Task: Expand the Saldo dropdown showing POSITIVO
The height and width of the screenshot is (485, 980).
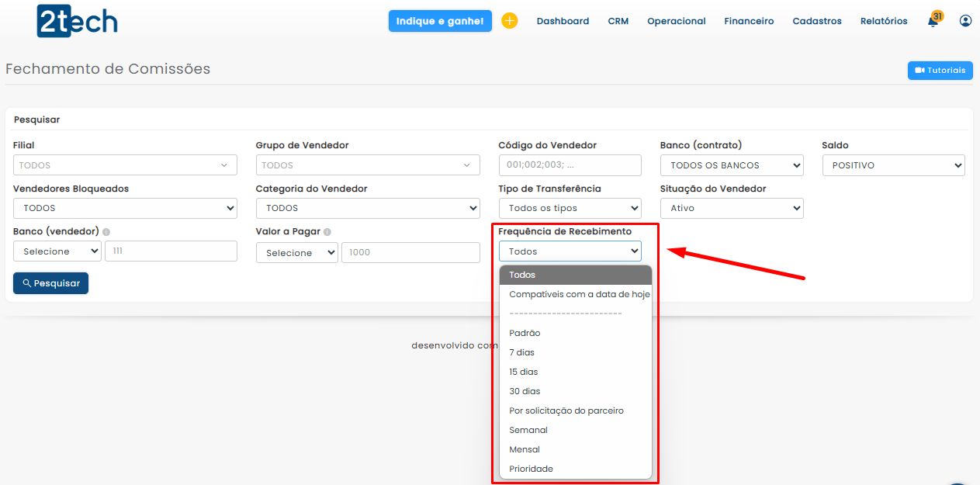Action: [893, 165]
